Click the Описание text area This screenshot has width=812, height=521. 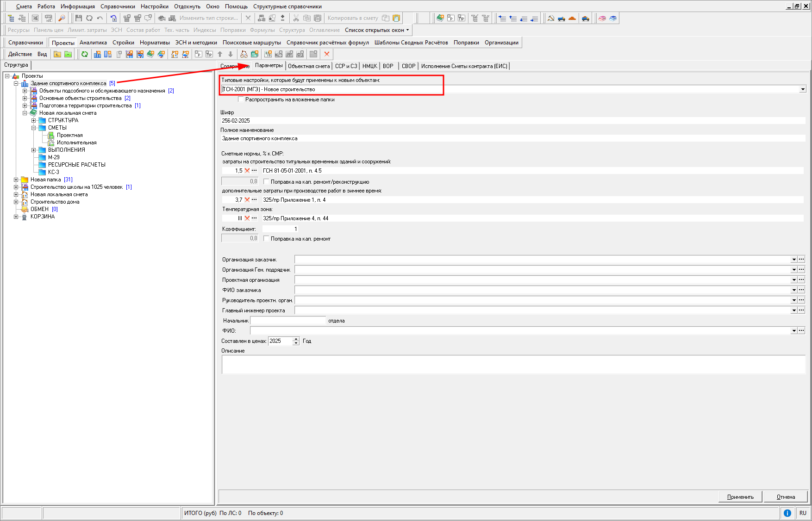point(513,365)
